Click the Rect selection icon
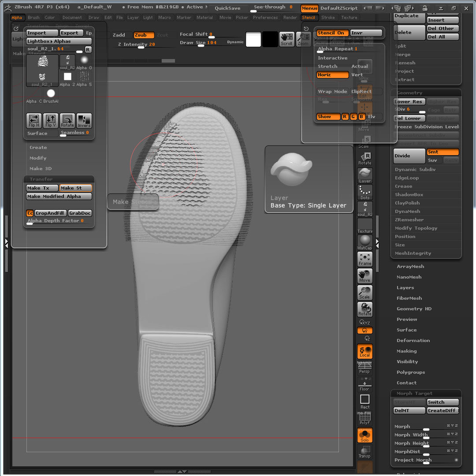476x476 pixels. coord(364,402)
